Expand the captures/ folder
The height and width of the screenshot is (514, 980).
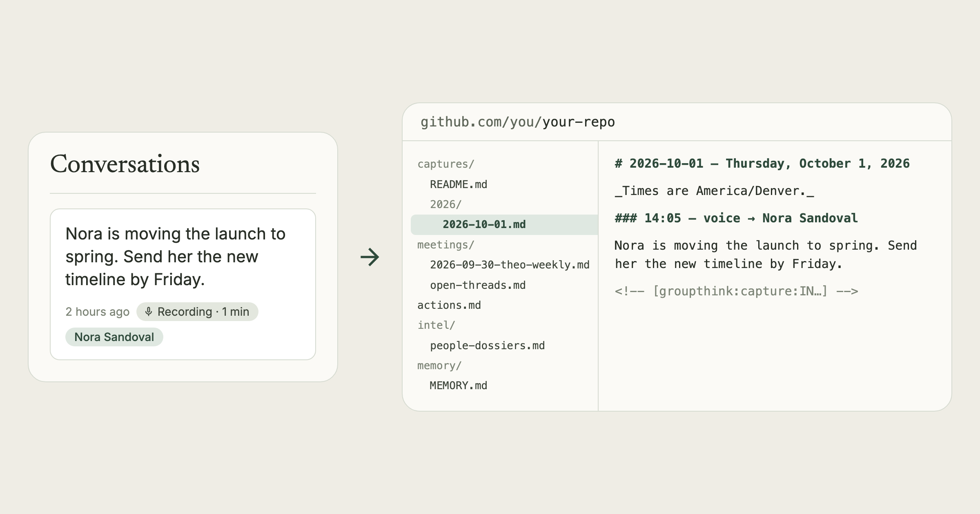(445, 164)
